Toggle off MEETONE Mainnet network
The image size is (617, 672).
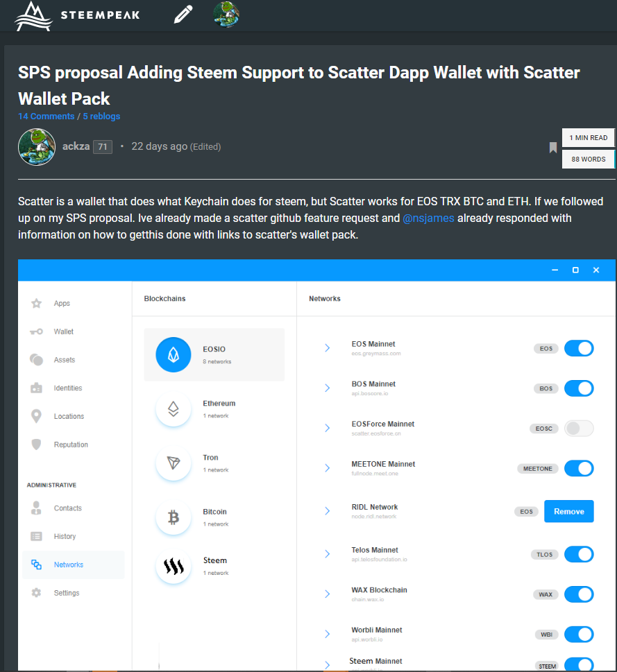click(x=579, y=468)
